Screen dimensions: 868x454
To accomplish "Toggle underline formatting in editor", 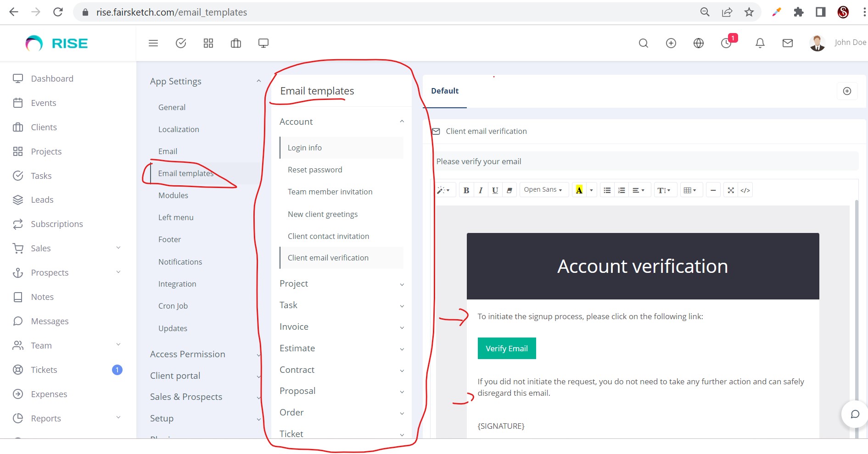I will point(495,190).
